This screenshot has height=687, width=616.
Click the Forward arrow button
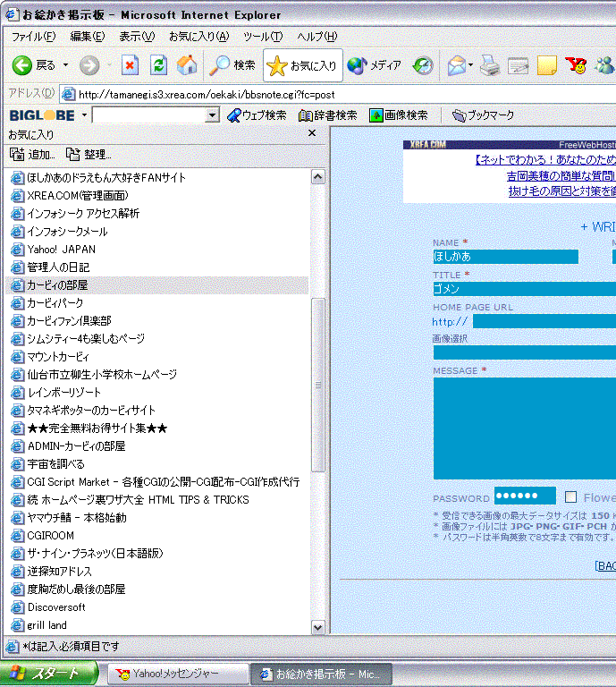89,65
